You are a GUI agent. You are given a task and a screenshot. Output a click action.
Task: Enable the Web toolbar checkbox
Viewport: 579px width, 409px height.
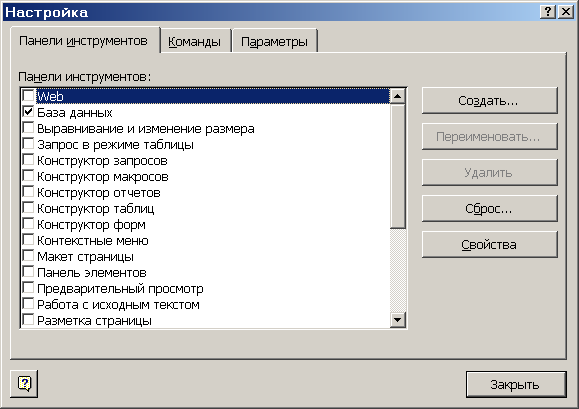pos(28,96)
